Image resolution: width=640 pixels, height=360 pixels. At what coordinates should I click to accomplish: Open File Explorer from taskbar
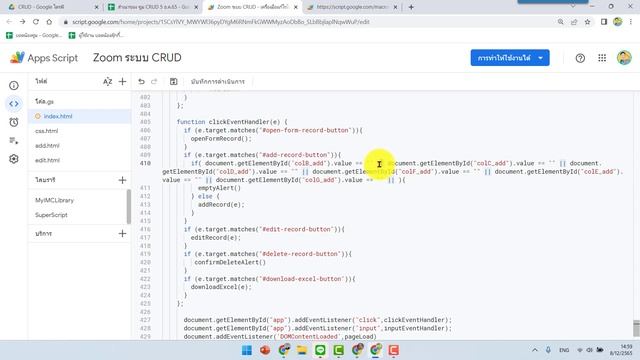point(302,350)
